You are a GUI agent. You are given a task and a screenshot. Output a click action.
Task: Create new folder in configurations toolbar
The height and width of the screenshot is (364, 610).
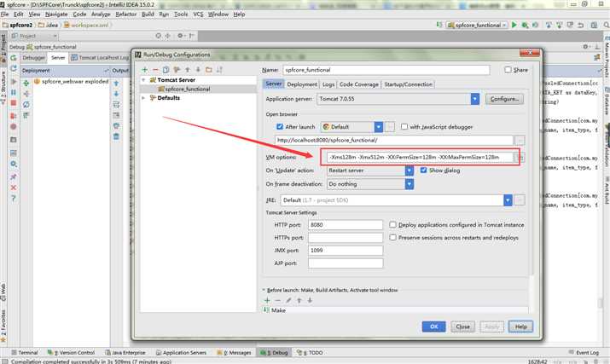point(209,70)
